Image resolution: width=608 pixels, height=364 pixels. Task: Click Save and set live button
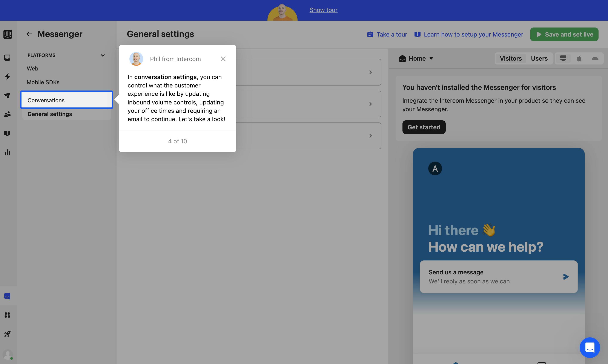(x=564, y=34)
